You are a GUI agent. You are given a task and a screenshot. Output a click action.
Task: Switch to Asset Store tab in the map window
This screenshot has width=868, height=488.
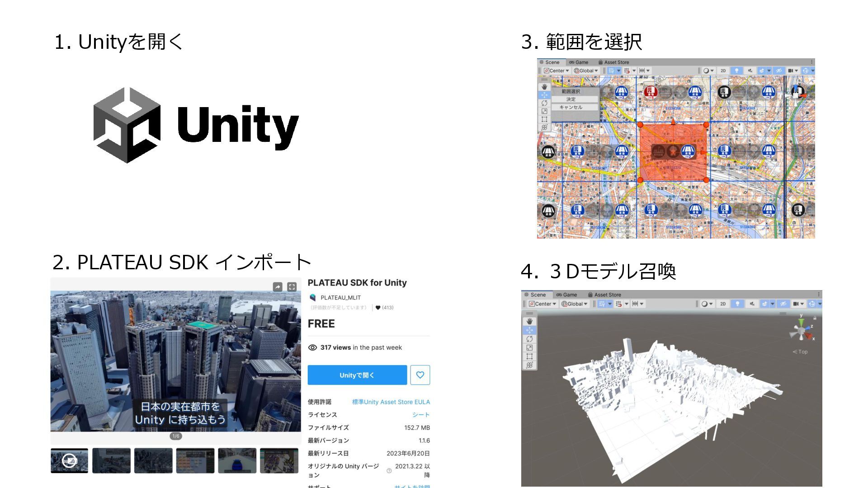[x=613, y=62]
